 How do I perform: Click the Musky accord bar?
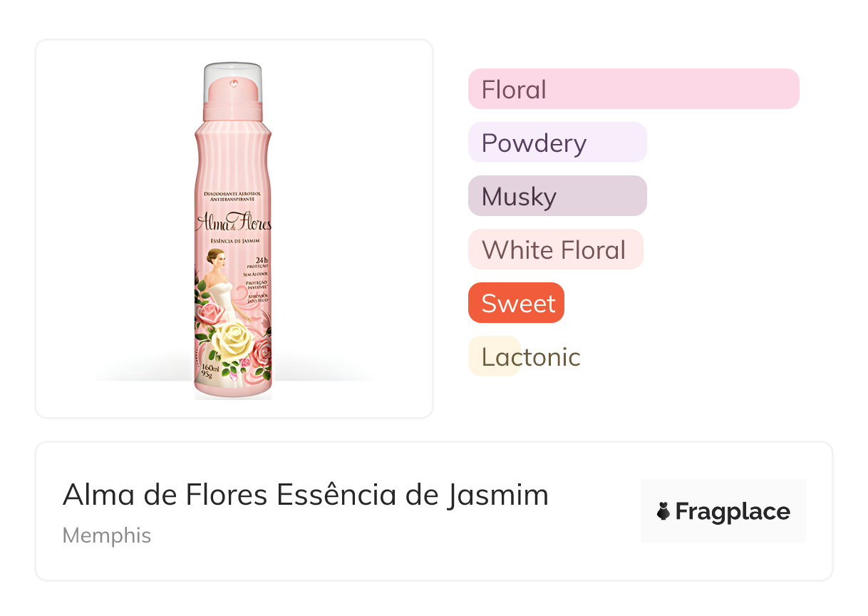[557, 196]
